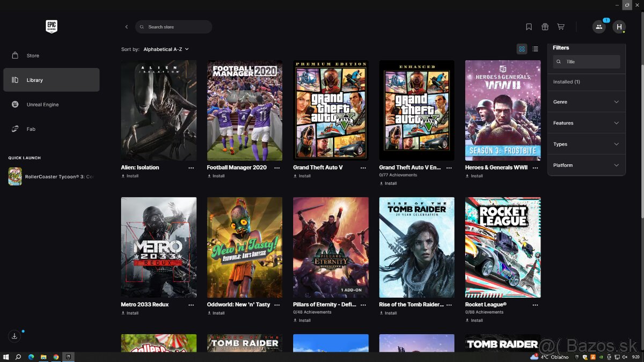The image size is (644, 362).
Task: Toggle the Installed (1) filter
Action: pyautogui.click(x=567, y=82)
